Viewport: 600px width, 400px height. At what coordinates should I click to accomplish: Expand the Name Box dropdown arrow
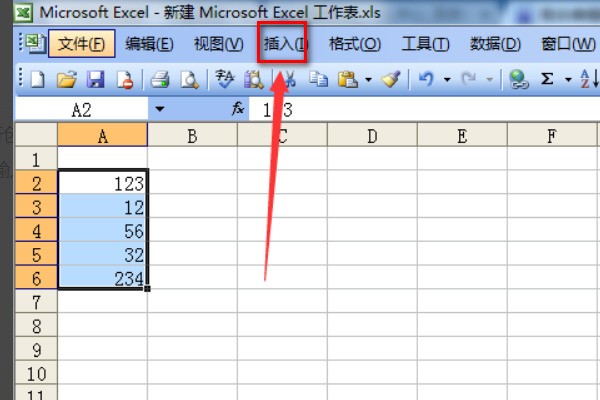point(159,108)
